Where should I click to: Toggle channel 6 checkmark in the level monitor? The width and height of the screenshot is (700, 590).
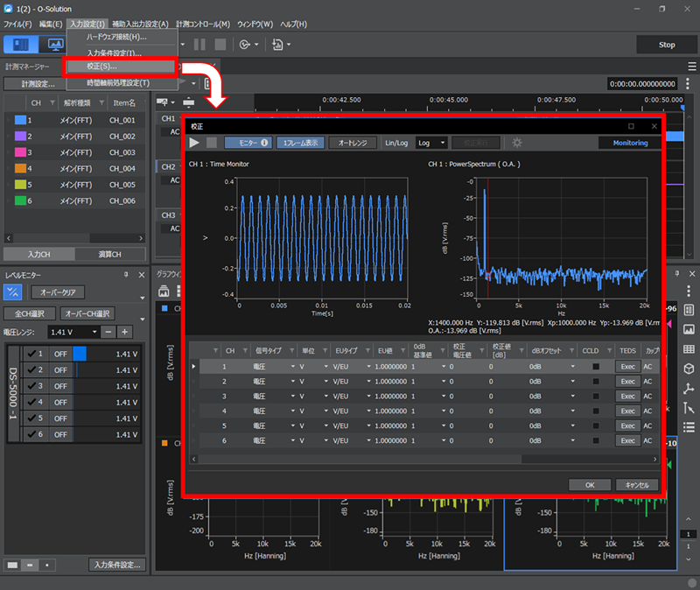[31, 434]
